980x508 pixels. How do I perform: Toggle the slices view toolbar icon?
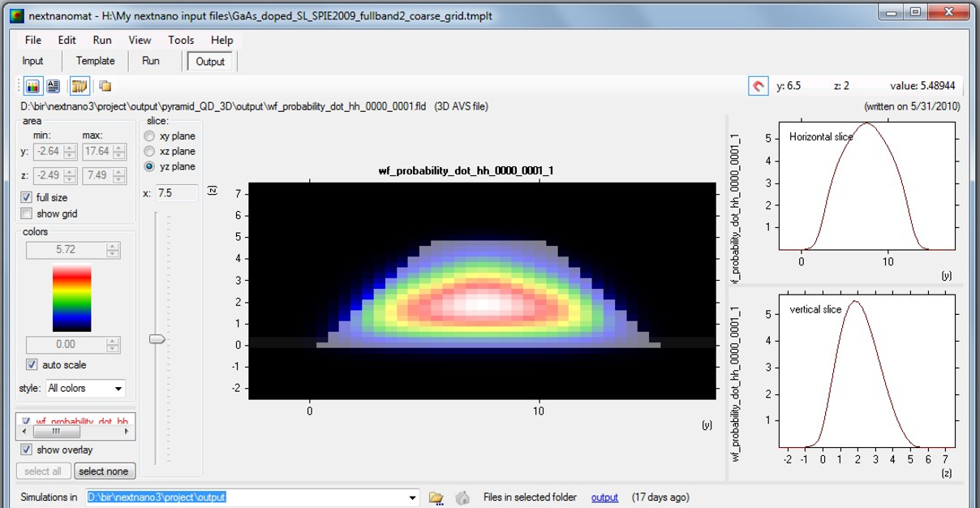(79, 85)
